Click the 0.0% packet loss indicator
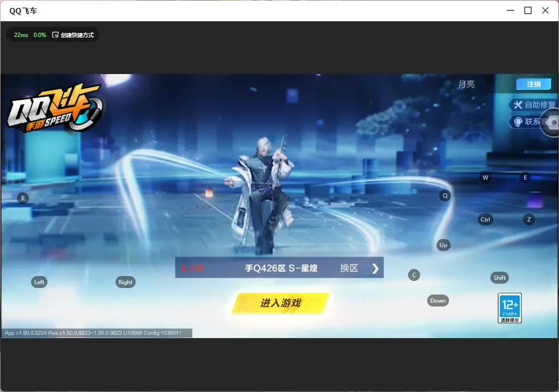This screenshot has width=559, height=392. 40,35
